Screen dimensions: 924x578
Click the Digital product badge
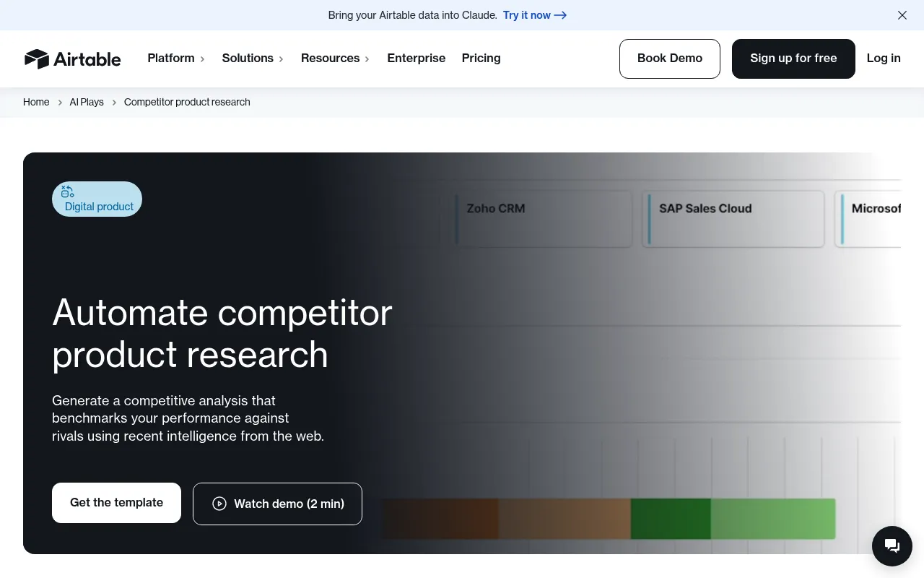click(x=97, y=199)
